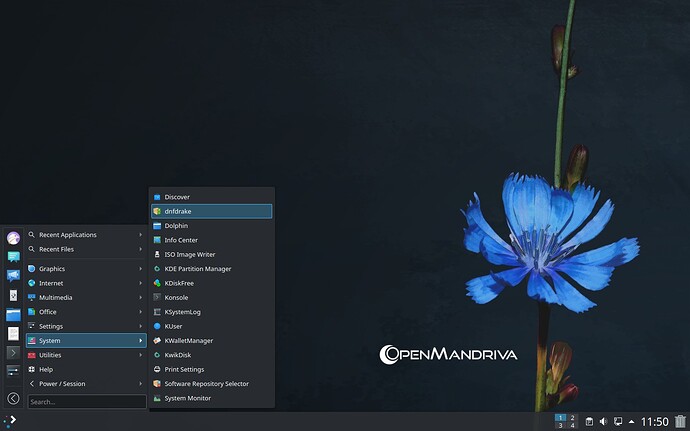Screen dimensions: 690x431
Task: Open the settings sliders favorite icon
Action: (13, 371)
